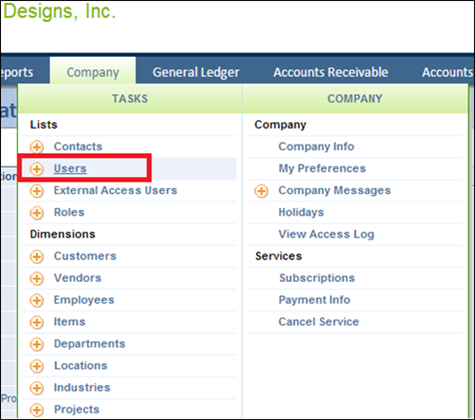The image size is (475, 420).
Task: Click plus icon beside Employees
Action: click(37, 300)
